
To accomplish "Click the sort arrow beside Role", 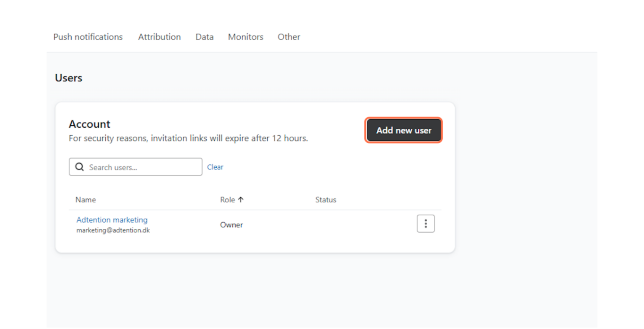I will tap(241, 200).
